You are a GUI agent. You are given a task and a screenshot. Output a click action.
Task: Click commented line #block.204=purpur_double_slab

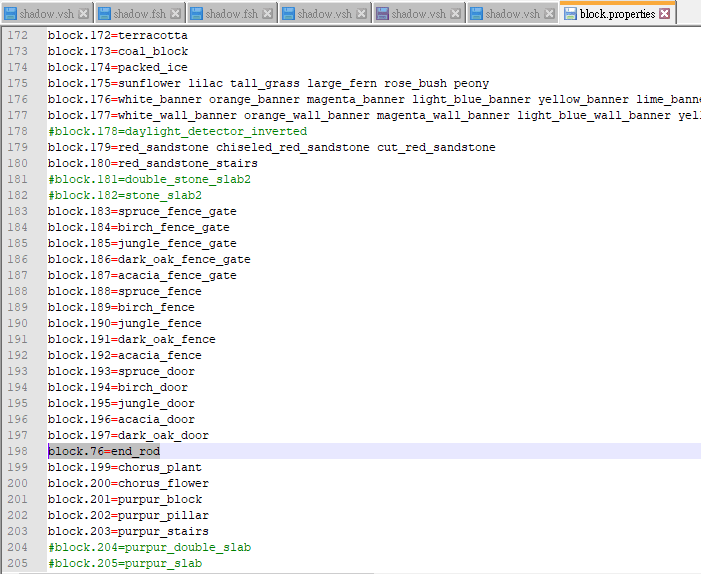(149, 548)
